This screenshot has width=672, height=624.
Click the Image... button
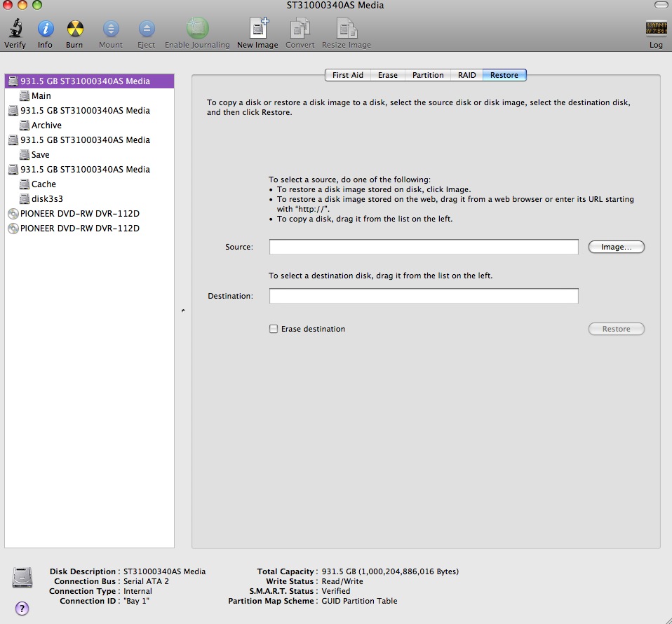coord(616,247)
